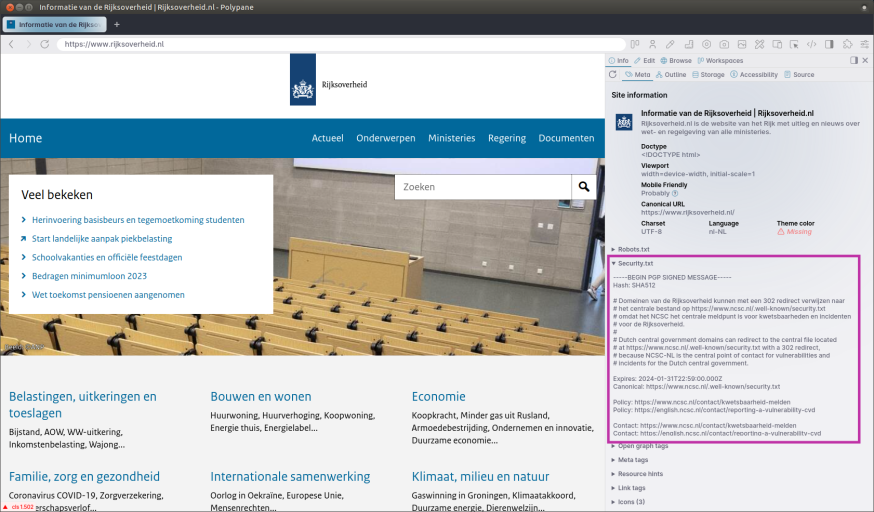Click the circular target icon in the toolbar
The height and width of the screenshot is (512, 874).
[x=706, y=44]
